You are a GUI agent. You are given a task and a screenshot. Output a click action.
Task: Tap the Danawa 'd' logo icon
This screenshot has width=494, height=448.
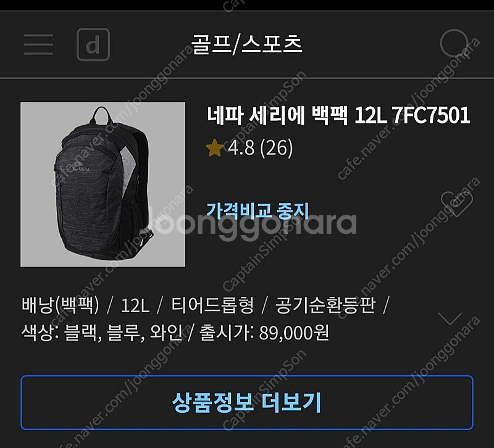pyautogui.click(x=93, y=44)
